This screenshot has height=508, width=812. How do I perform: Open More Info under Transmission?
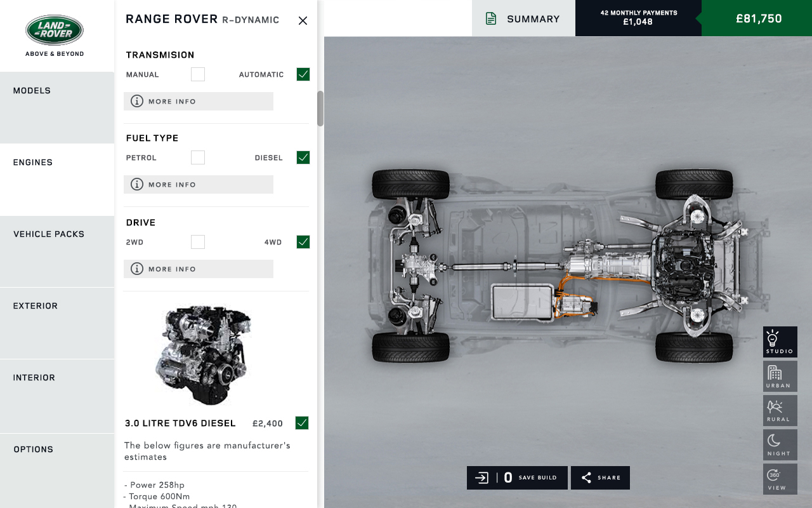pos(199,101)
